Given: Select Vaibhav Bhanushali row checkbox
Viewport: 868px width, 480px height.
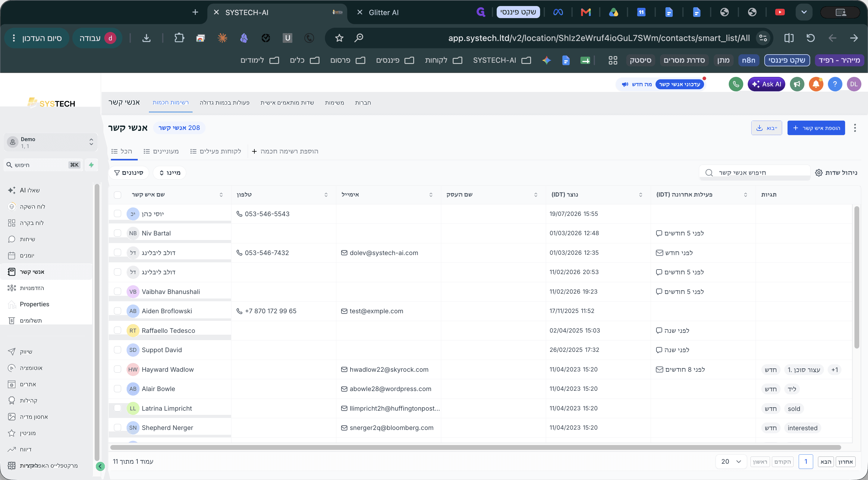Looking at the screenshot, I should coord(117,291).
